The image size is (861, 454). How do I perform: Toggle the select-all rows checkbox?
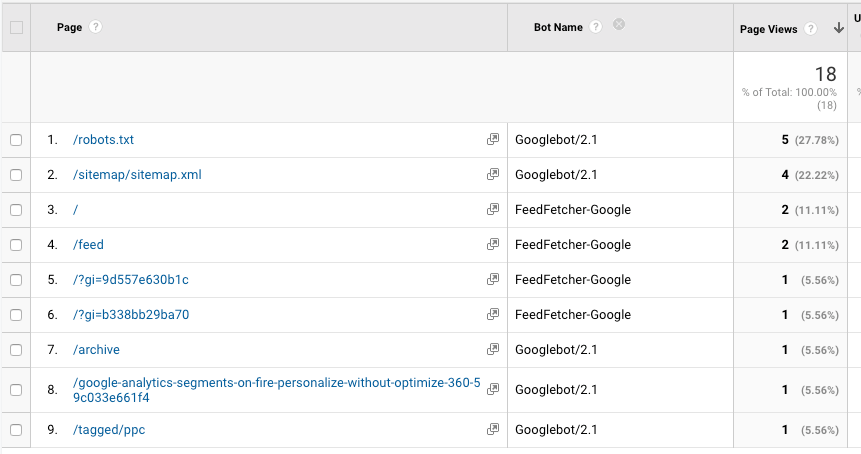click(15, 28)
